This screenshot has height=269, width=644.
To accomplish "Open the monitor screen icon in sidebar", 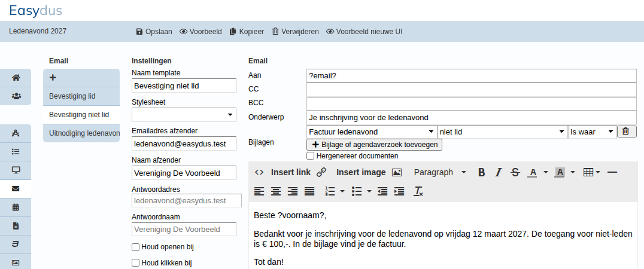I will [16, 170].
